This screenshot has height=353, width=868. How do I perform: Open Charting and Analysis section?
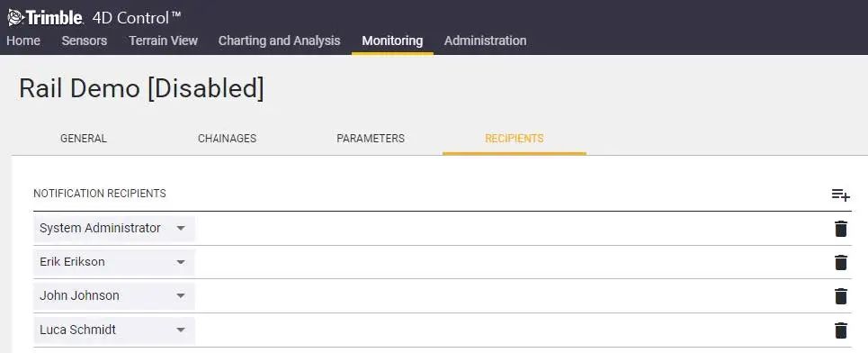(279, 41)
